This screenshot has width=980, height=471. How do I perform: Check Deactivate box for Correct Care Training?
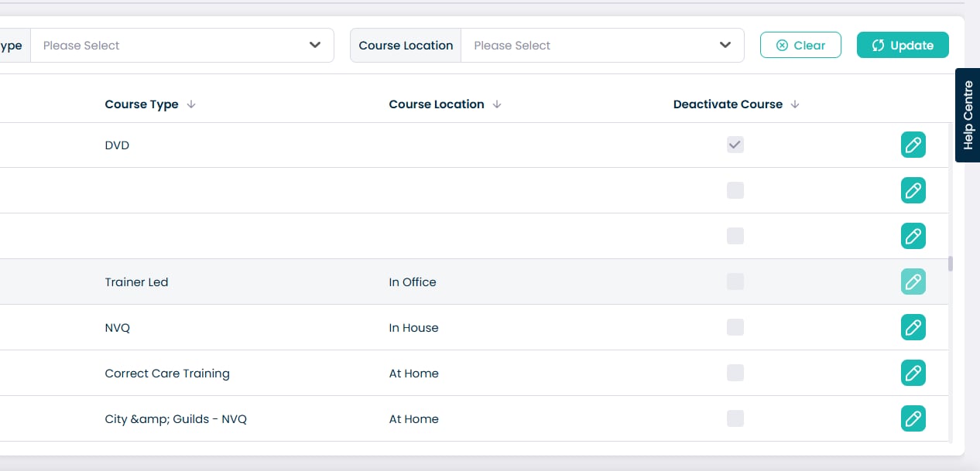point(735,374)
